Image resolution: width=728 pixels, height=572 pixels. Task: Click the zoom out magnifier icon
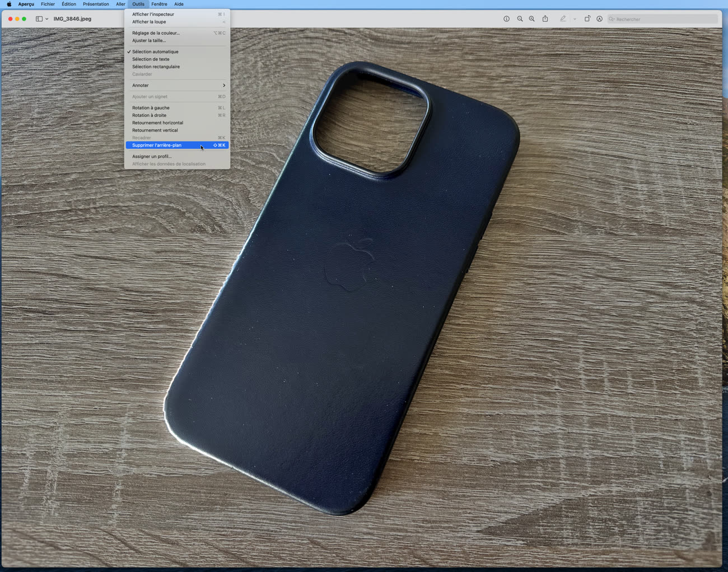520,18
